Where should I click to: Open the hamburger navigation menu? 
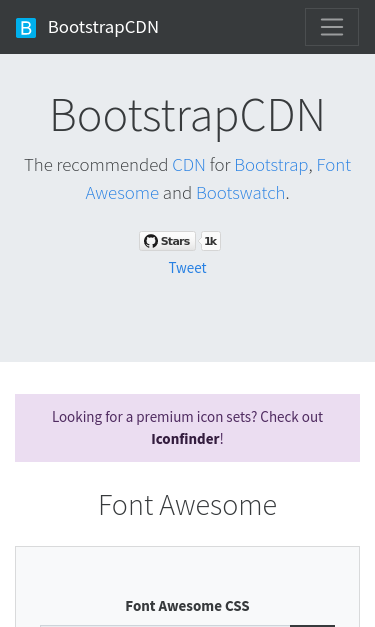[332, 27]
